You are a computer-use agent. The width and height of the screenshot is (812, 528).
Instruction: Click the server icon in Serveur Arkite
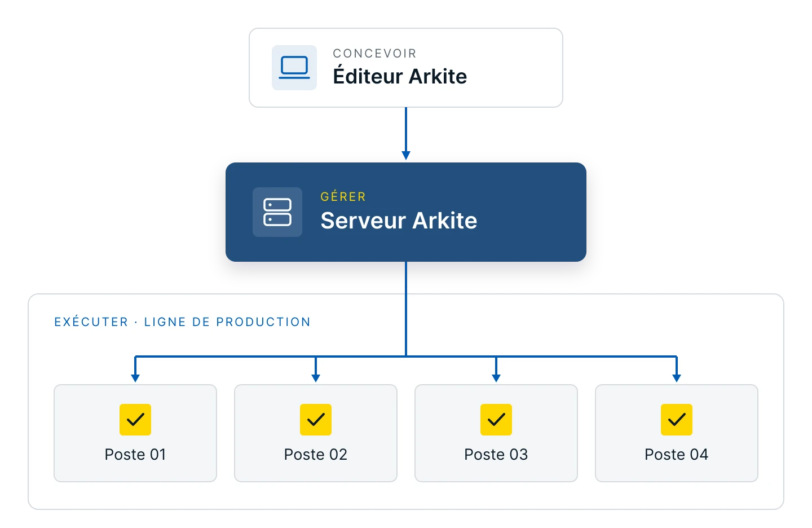pos(277,212)
